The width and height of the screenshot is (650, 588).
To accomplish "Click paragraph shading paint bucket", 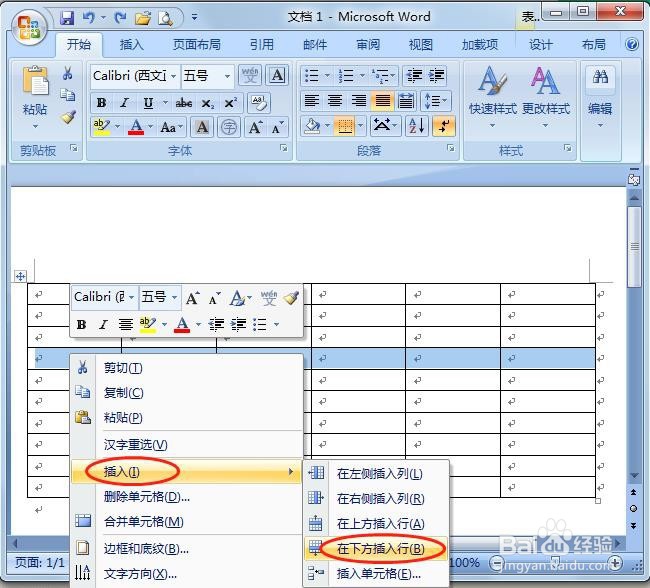I will point(312,126).
